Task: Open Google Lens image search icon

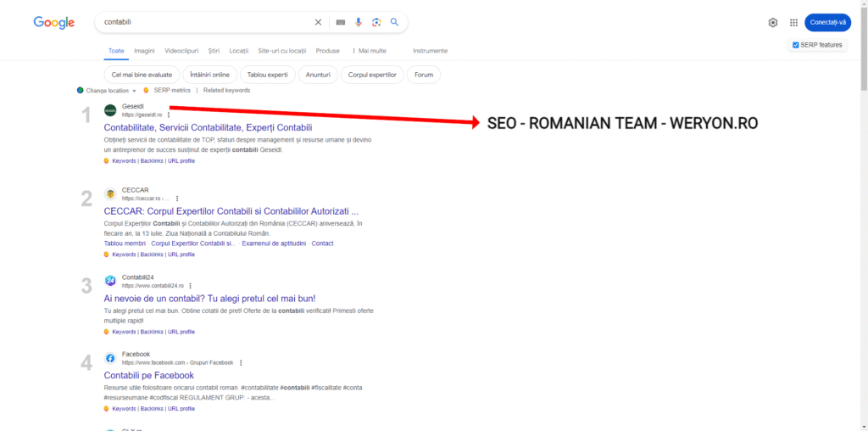Action: coord(376,22)
